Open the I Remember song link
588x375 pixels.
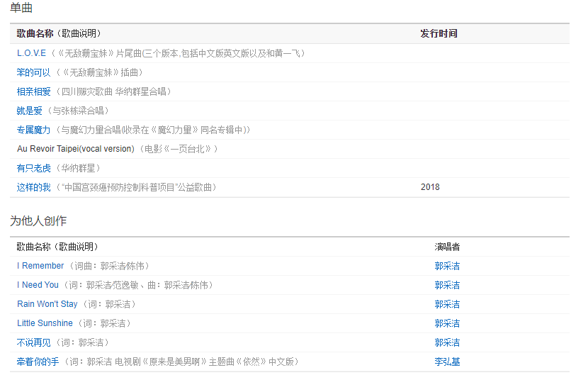click(x=40, y=266)
